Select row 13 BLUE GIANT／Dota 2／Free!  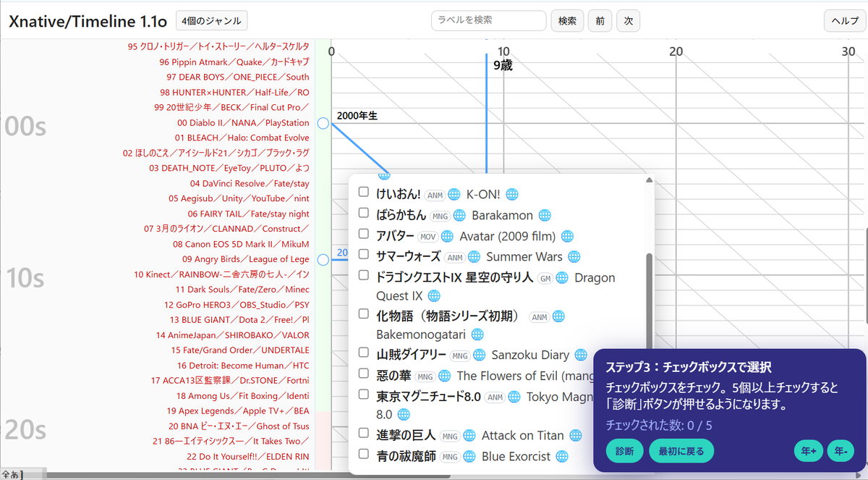tap(239, 320)
